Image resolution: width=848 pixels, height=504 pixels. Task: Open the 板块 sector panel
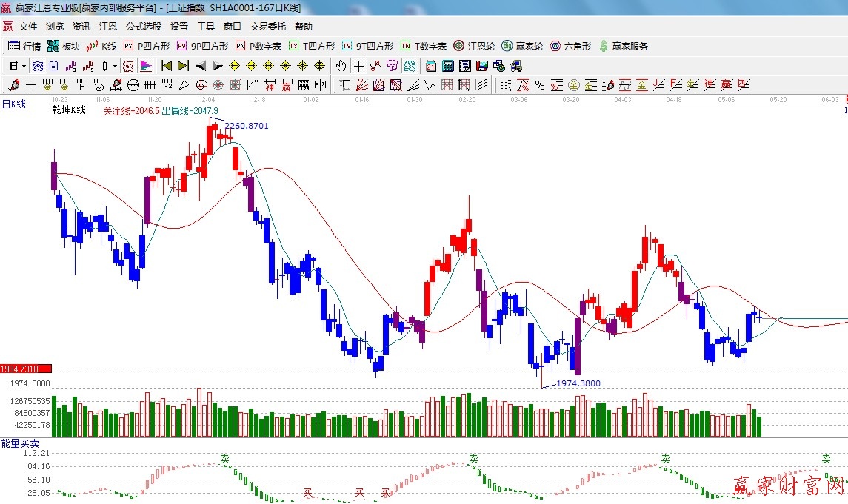pyautogui.click(x=64, y=46)
